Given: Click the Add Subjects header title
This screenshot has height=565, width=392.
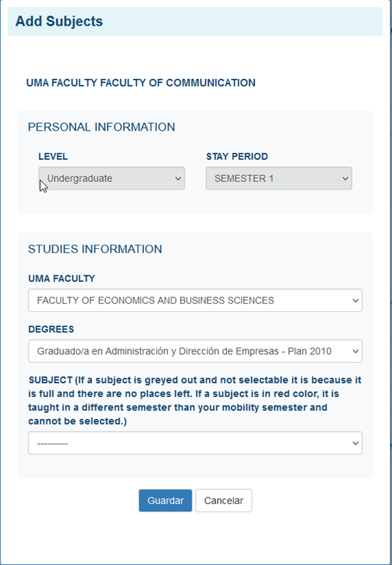Looking at the screenshot, I should pos(59,21).
